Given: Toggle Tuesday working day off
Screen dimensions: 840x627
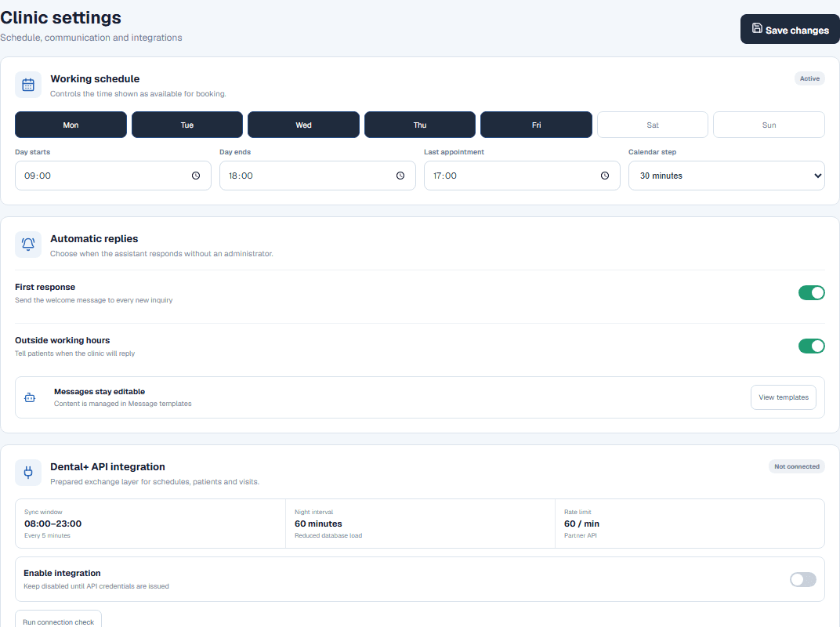Looking at the screenshot, I should 187,125.
